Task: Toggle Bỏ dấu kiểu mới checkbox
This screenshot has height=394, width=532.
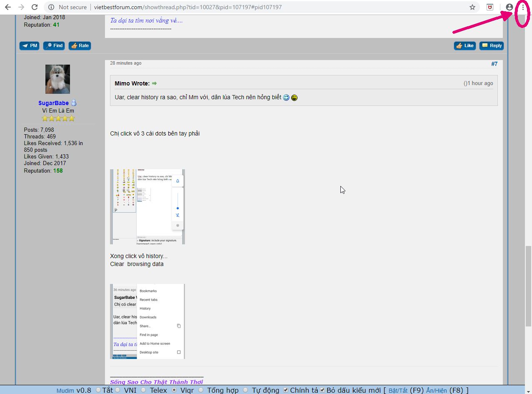Action: tap(322, 390)
